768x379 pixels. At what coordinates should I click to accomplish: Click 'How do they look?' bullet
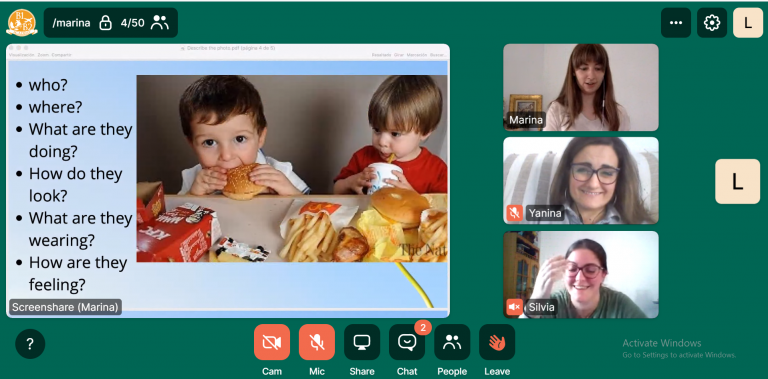tap(75, 185)
